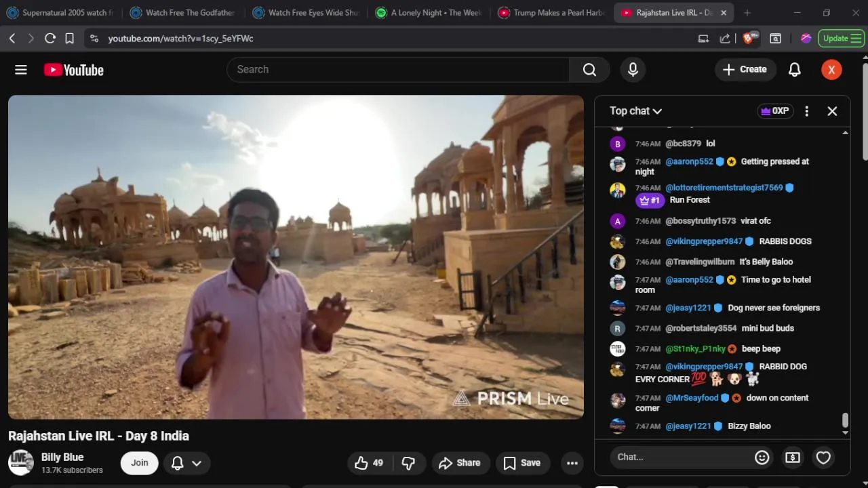Open channel notification preferences dropdown
The image size is (868, 488).
(x=186, y=463)
